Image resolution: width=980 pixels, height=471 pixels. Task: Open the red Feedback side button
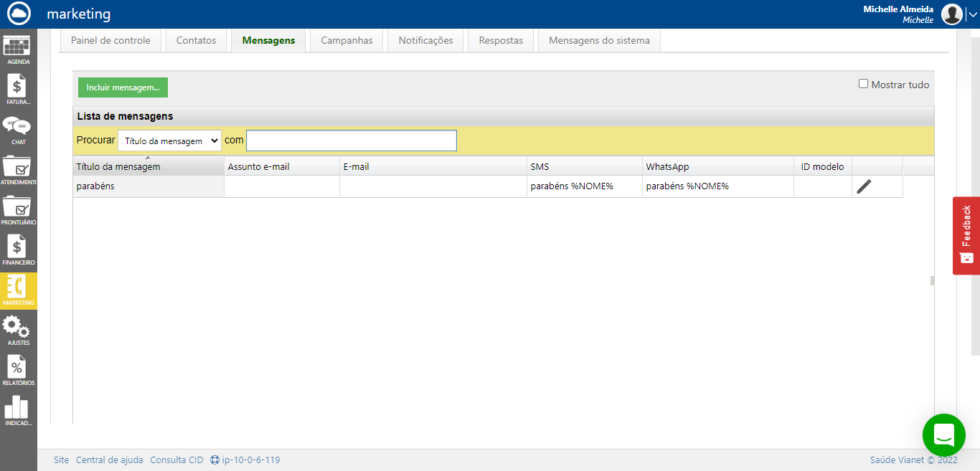[x=966, y=235]
